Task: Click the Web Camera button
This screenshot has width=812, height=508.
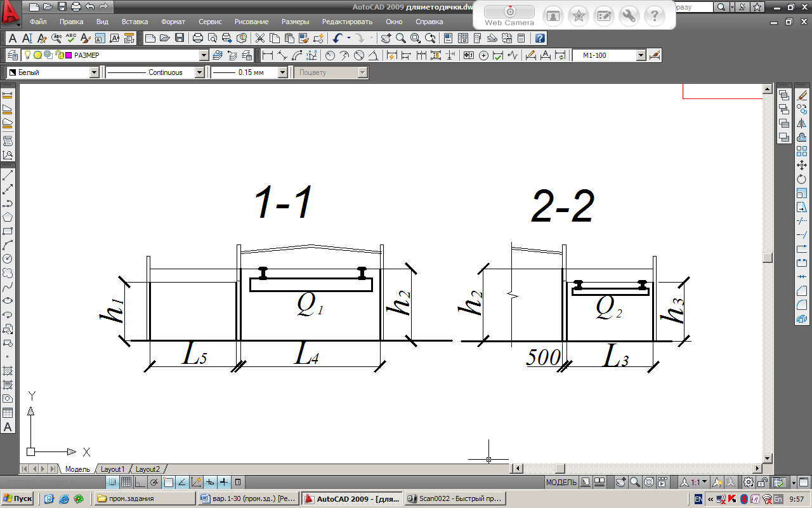Action: [509, 16]
